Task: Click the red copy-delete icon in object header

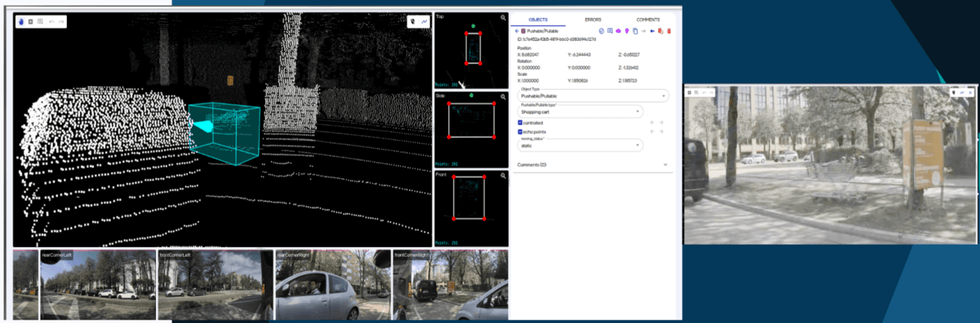Action: point(661,31)
